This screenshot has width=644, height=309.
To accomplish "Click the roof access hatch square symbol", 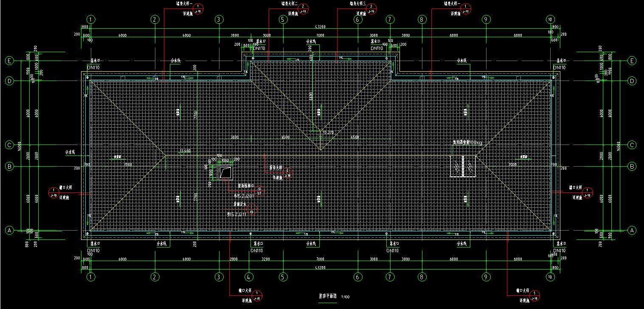I will click(x=226, y=173).
